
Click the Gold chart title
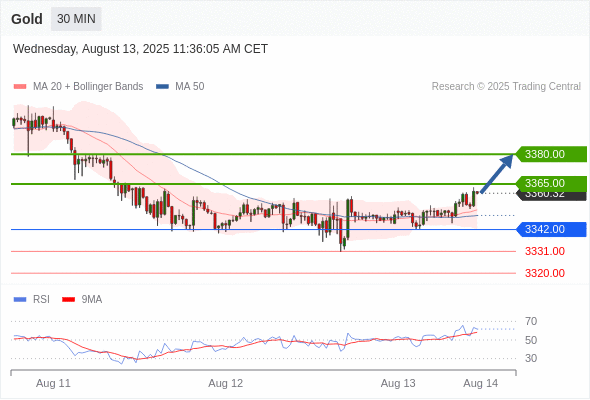[x=27, y=19]
